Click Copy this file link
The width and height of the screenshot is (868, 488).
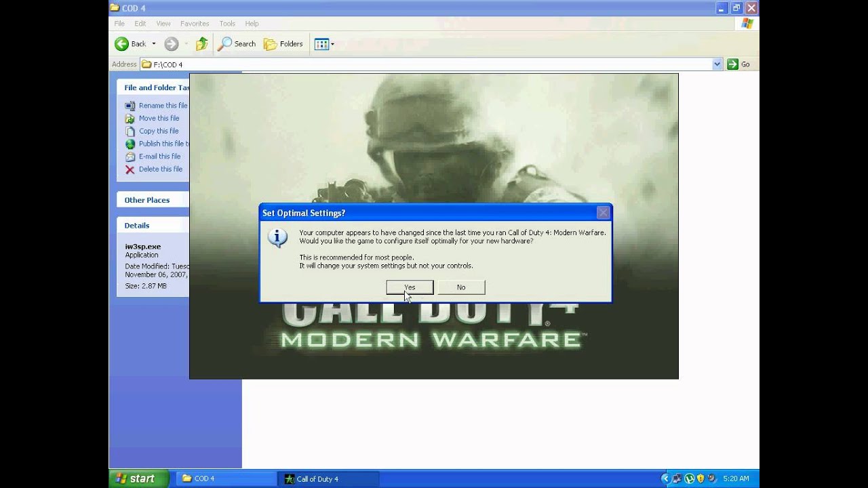159,131
